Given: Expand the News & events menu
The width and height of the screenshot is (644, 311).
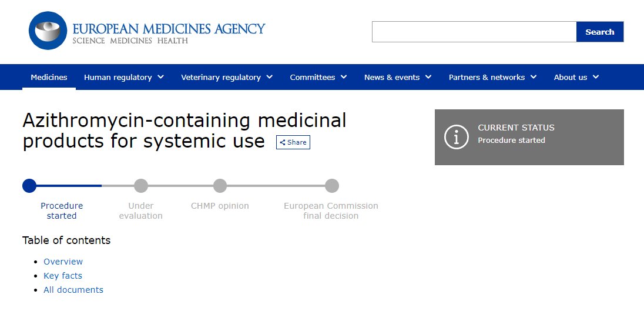Looking at the screenshot, I should coord(398,77).
